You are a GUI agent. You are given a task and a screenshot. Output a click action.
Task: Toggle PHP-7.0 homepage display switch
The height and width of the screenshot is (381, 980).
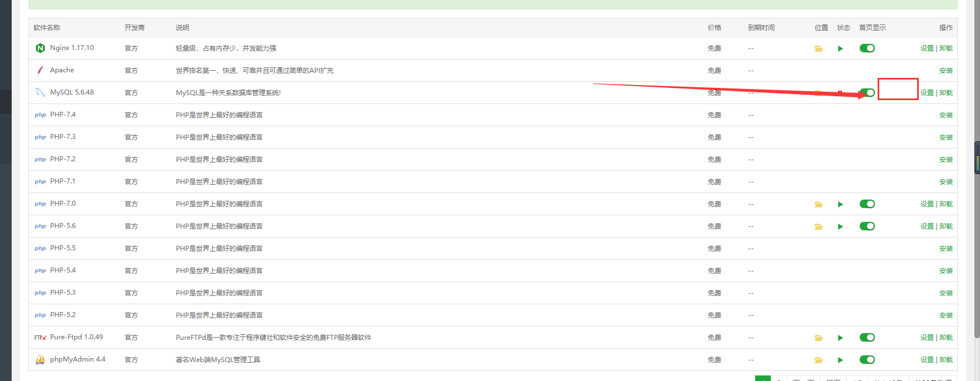[x=867, y=204]
